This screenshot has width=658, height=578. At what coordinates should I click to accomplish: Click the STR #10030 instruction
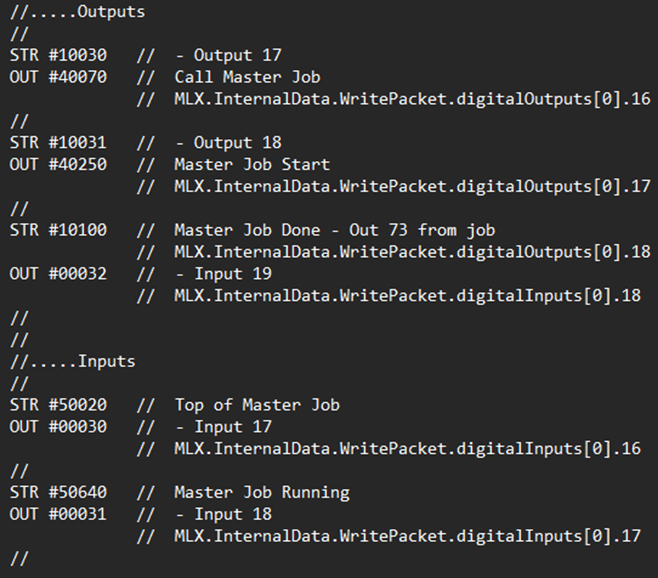click(58, 55)
